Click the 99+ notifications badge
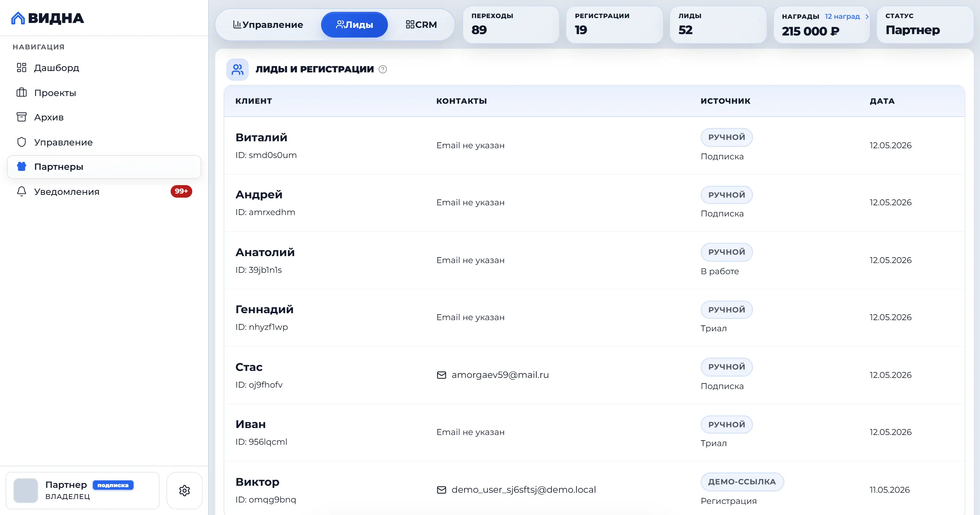980x515 pixels. (181, 191)
